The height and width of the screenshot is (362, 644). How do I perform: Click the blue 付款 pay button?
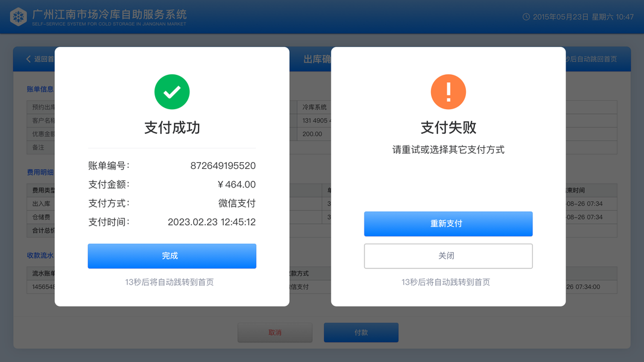pos(361,332)
